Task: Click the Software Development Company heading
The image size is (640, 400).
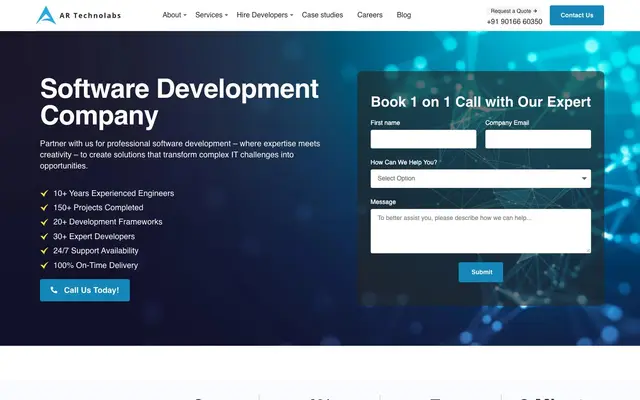Action: [179, 102]
